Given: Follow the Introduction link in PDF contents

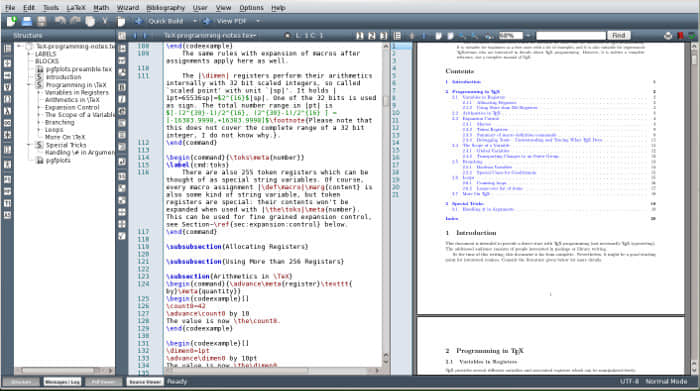Looking at the screenshot, I should 466,82.
